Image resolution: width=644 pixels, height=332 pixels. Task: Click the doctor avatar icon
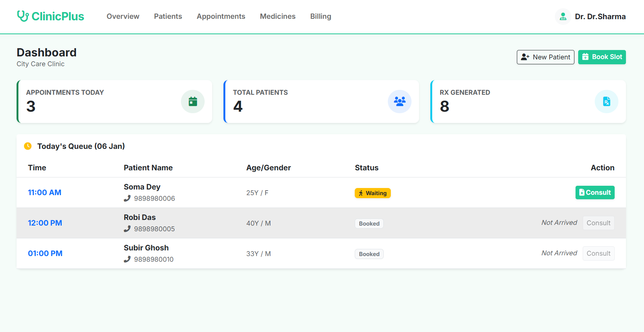563,17
